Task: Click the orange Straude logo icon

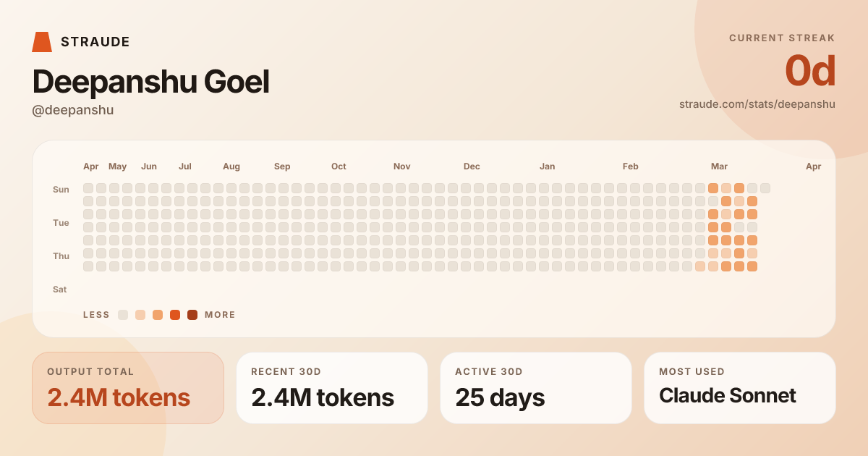Action: coord(42,42)
